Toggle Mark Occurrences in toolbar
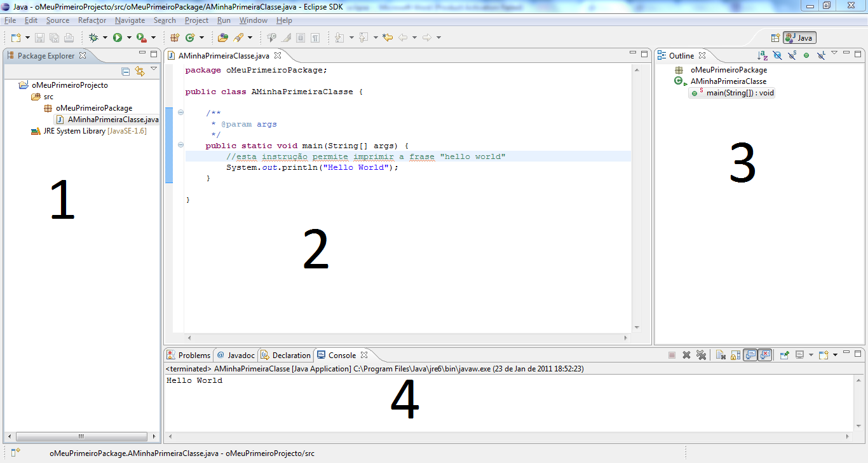The image size is (868, 463). point(287,38)
